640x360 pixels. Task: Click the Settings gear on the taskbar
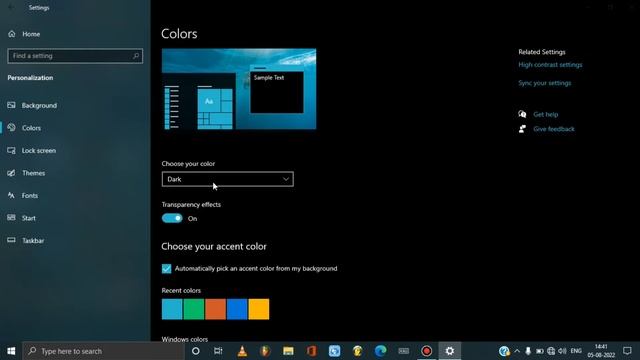pos(450,351)
